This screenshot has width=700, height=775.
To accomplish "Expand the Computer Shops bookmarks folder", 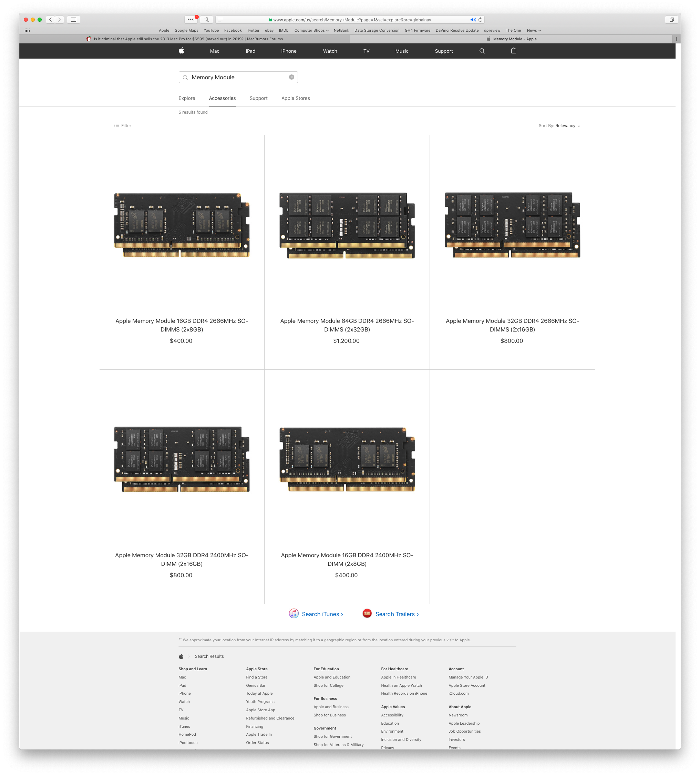I will (x=311, y=30).
